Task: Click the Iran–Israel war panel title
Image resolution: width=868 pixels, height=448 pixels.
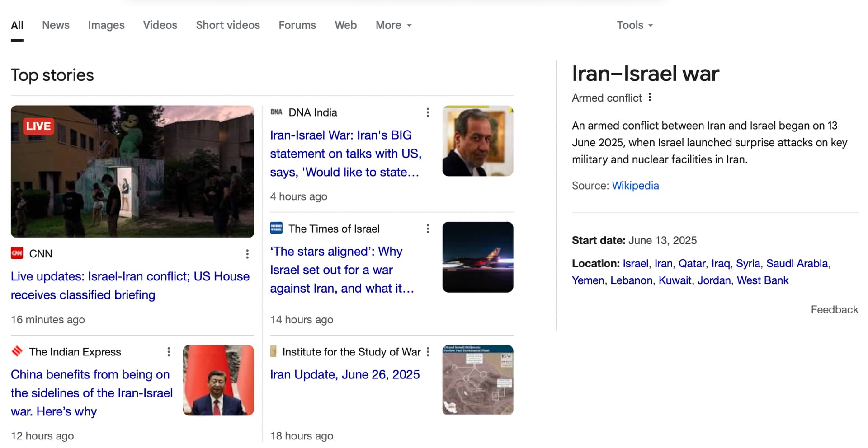Action: coord(645,74)
